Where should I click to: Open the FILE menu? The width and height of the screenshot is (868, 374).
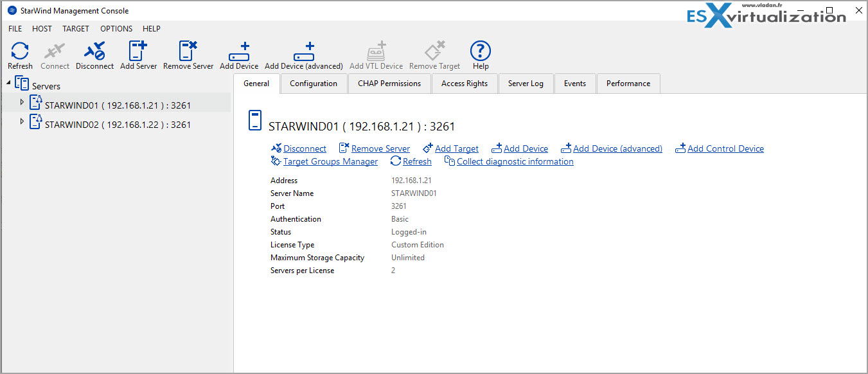click(15, 29)
